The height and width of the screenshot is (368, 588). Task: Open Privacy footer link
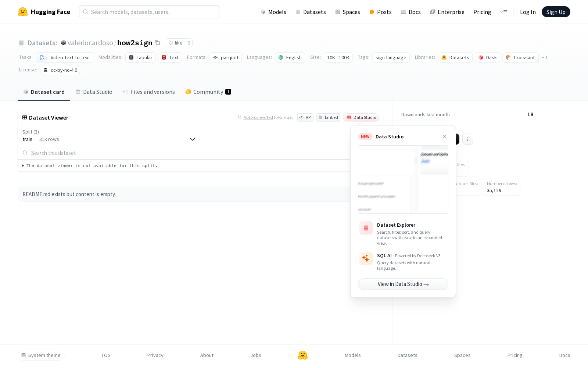click(x=155, y=355)
